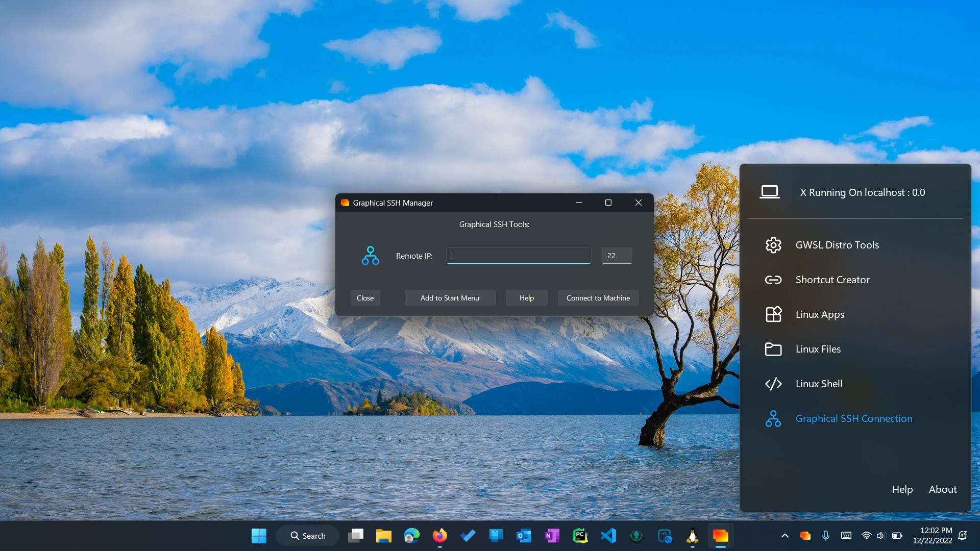Open About link in GWSL panel

(942, 489)
